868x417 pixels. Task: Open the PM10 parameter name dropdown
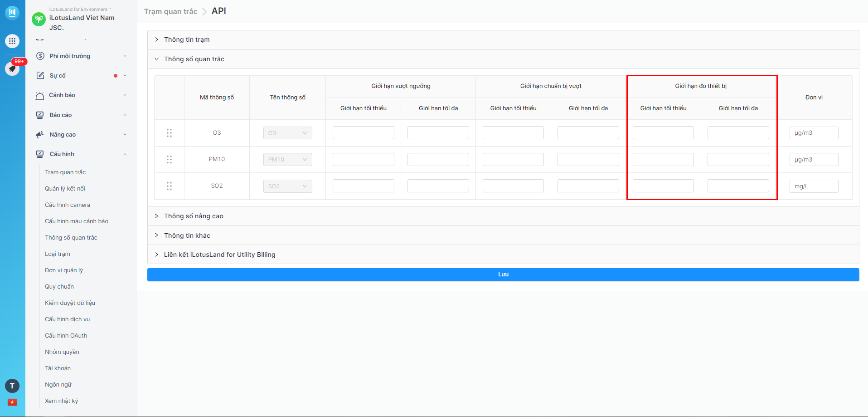coord(288,159)
